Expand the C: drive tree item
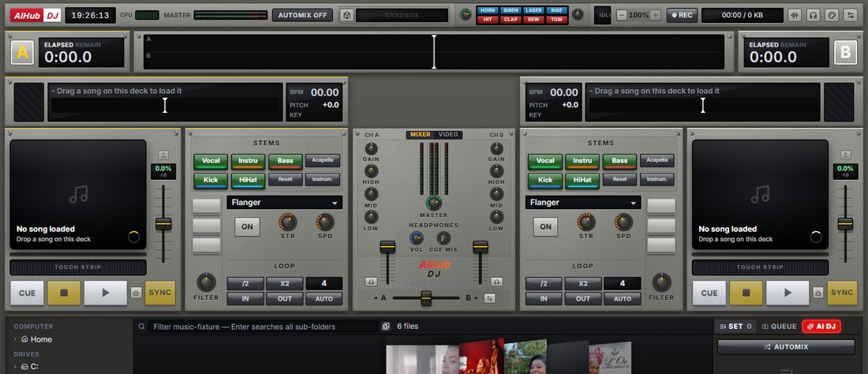This screenshot has width=868, height=374. [x=16, y=366]
